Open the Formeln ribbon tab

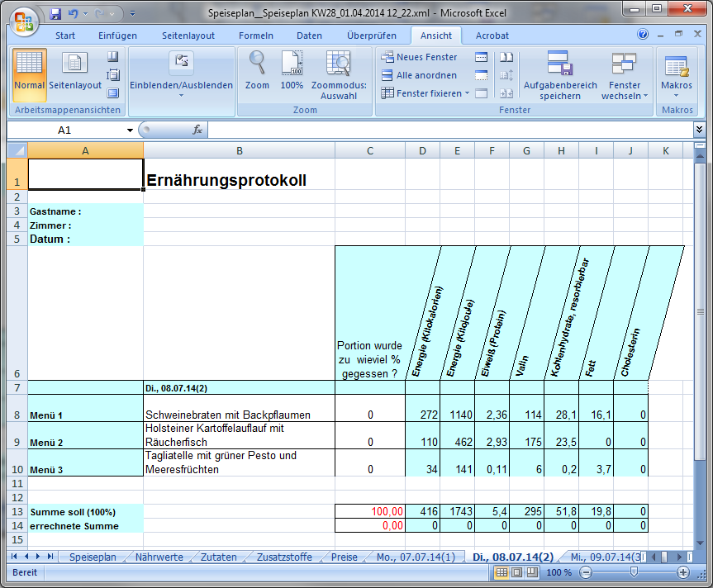tap(255, 36)
